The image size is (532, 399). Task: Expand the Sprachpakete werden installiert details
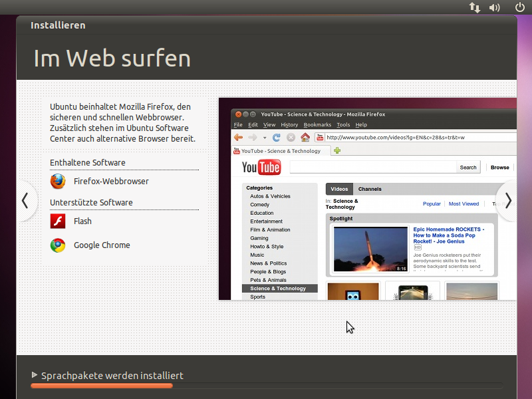coord(35,375)
